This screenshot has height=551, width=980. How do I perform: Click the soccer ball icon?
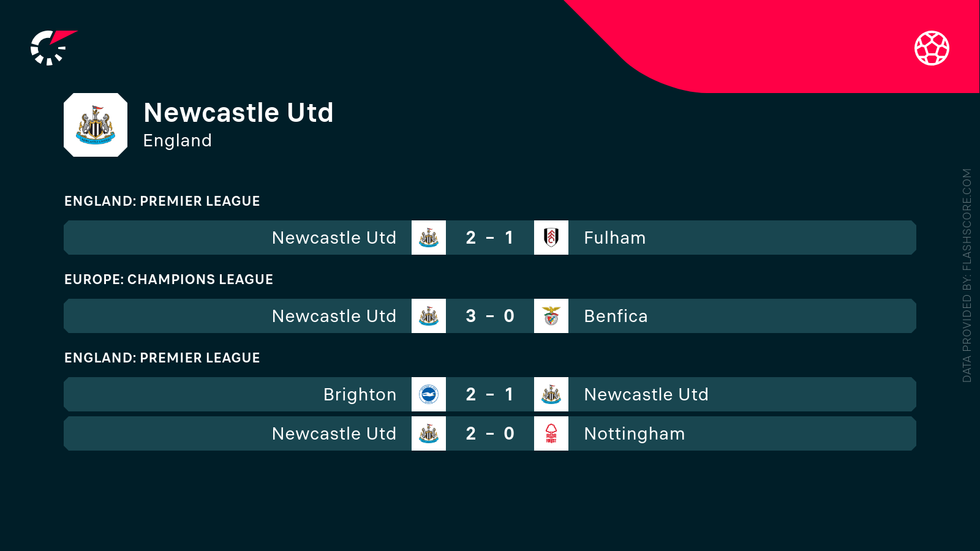click(x=932, y=48)
